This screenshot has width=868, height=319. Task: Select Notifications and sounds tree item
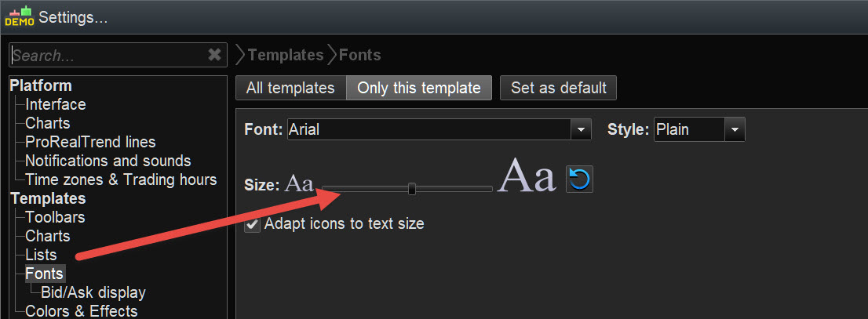[x=108, y=161]
